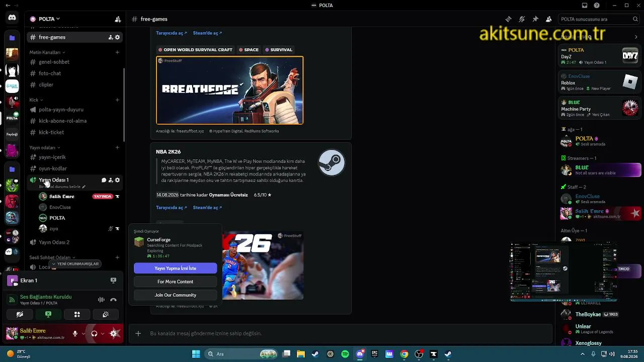Edit Yayın Odası 1 channel settings gear

[x=118, y=180]
